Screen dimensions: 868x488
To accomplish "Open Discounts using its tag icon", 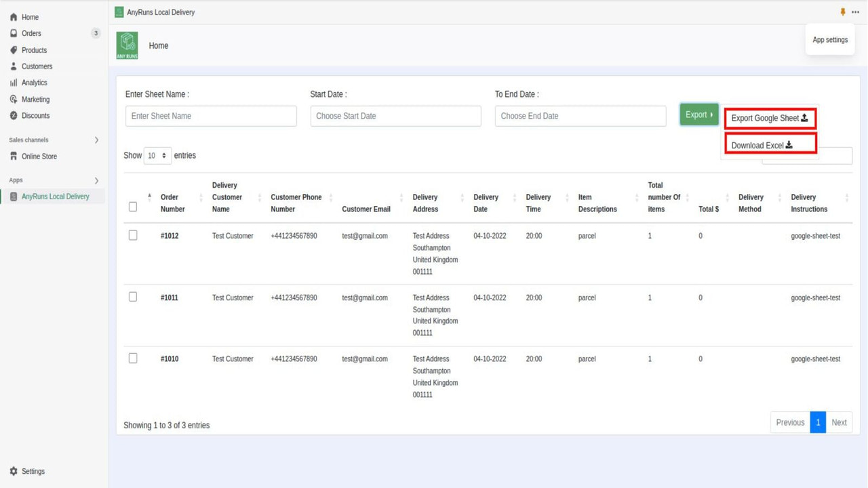I will click(14, 115).
